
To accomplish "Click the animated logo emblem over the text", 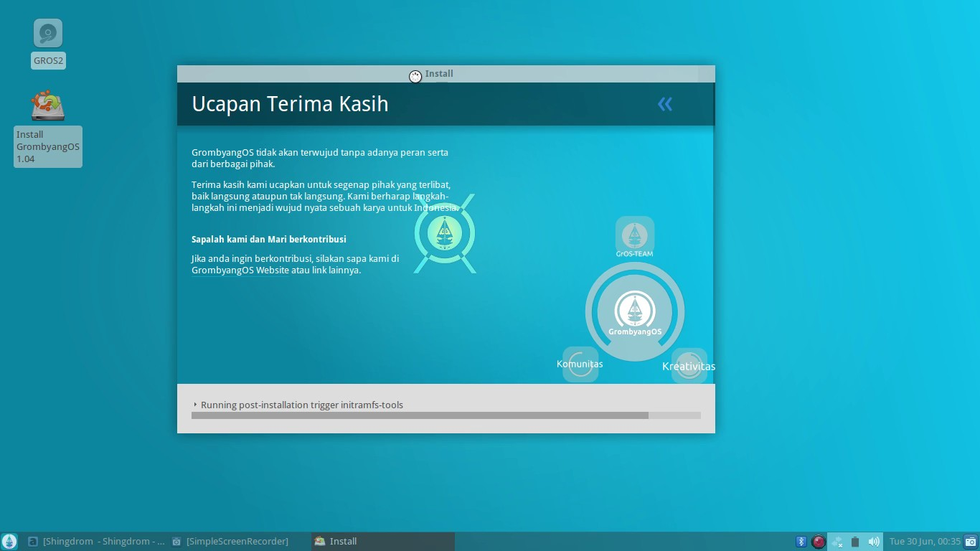I will 445,233.
